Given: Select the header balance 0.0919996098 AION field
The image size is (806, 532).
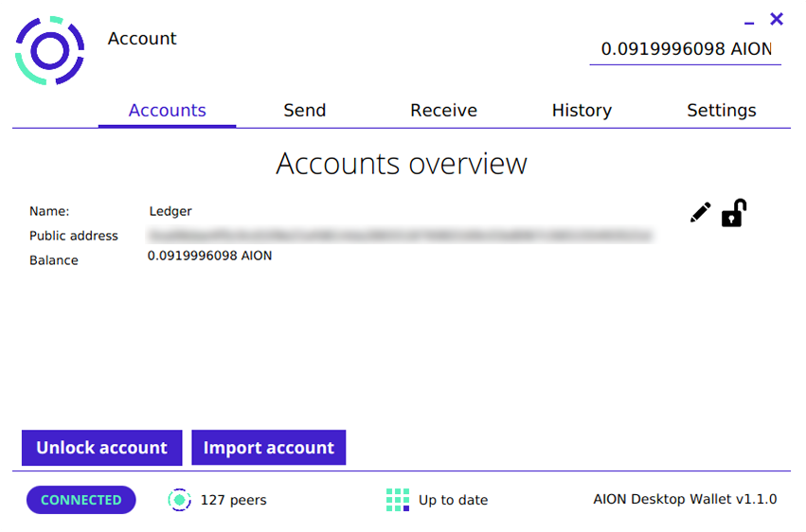Looking at the screenshot, I should click(685, 49).
